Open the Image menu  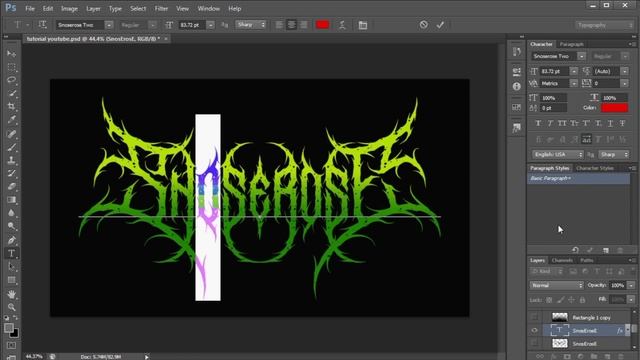tap(69, 9)
